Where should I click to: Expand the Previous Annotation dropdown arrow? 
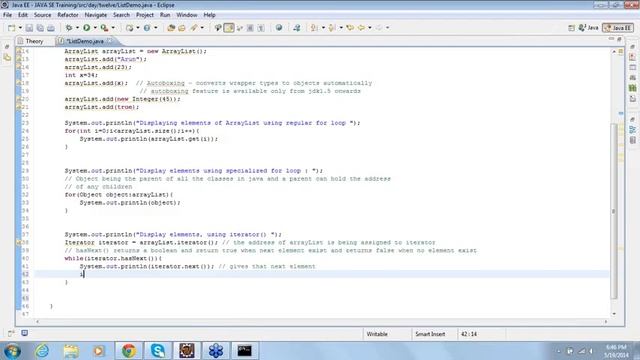[341, 28]
